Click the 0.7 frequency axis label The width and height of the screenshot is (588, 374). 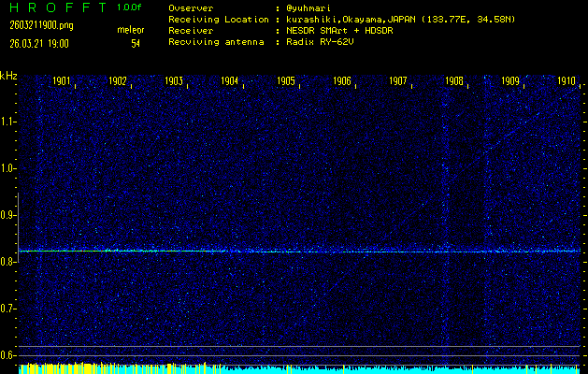coord(8,309)
